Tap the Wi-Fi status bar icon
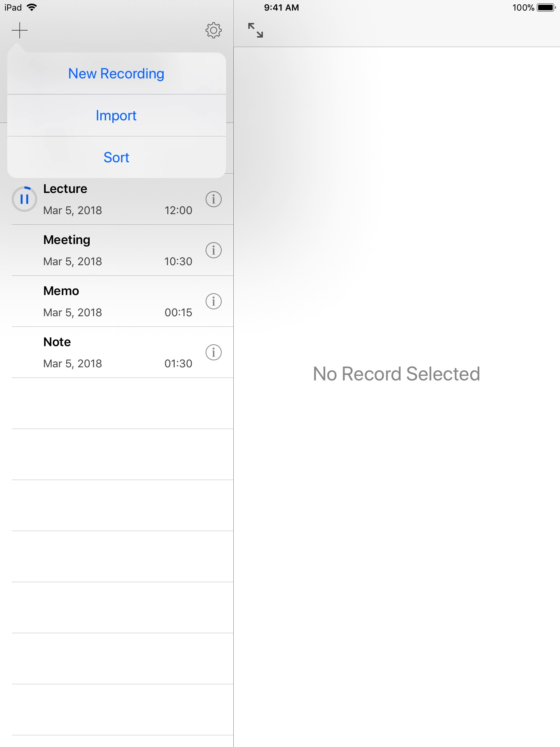 pyautogui.click(x=32, y=7)
